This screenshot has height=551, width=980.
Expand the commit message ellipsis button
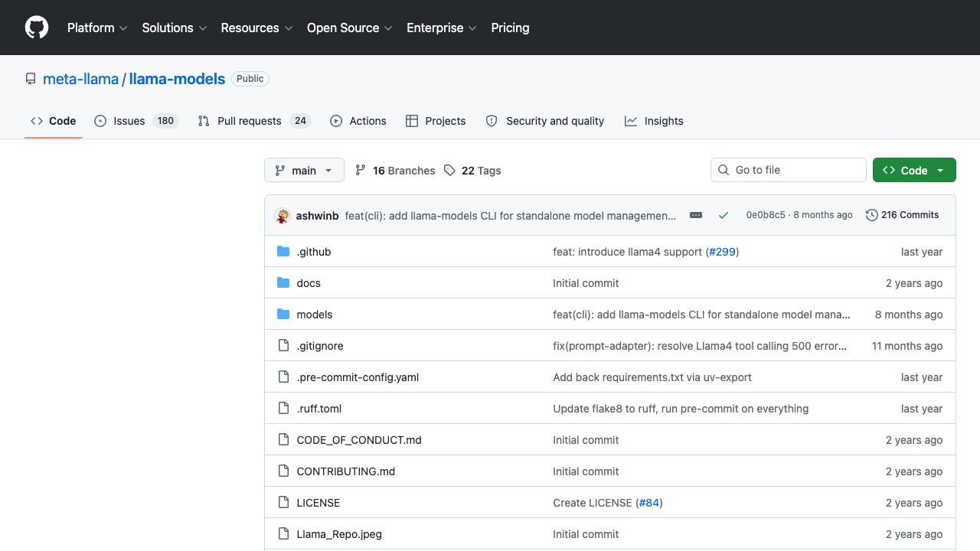click(696, 215)
